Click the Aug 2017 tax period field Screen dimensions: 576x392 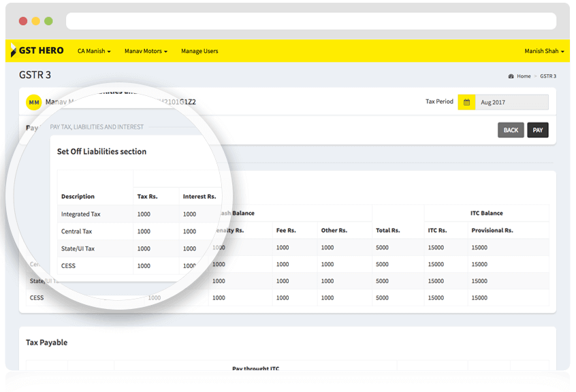point(512,102)
